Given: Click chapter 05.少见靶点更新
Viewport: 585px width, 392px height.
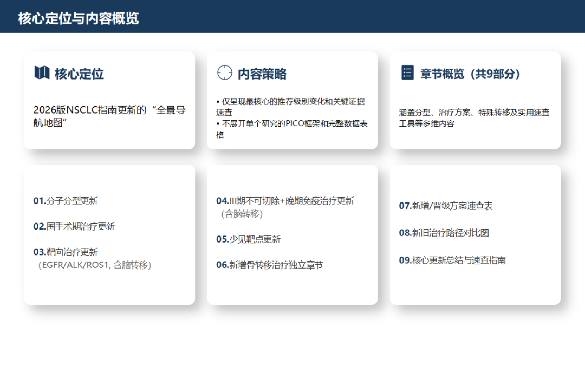Looking at the screenshot, I should [248, 239].
